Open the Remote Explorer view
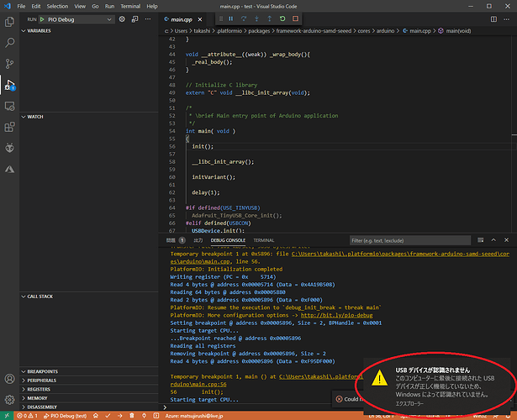 click(x=9, y=106)
